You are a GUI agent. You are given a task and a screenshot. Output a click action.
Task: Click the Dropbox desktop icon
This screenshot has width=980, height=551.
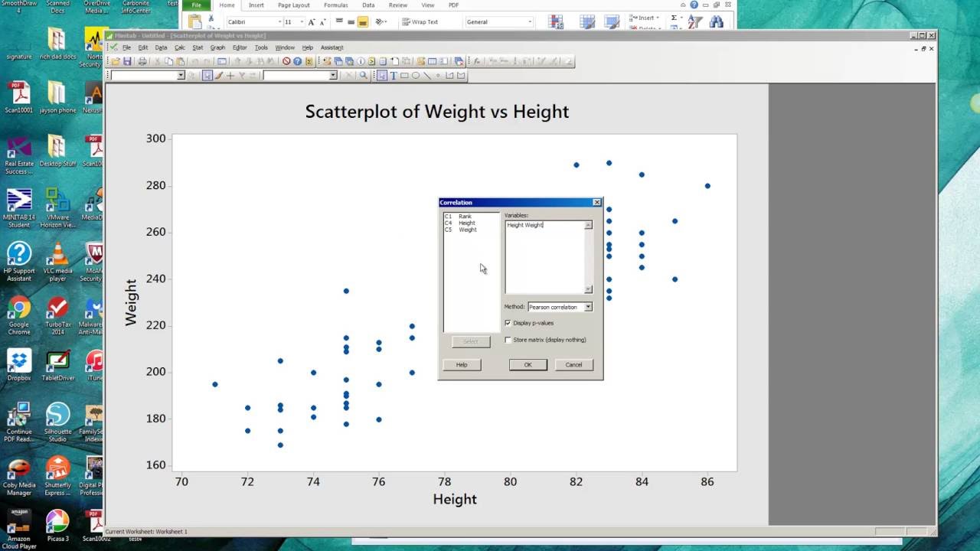tap(19, 364)
